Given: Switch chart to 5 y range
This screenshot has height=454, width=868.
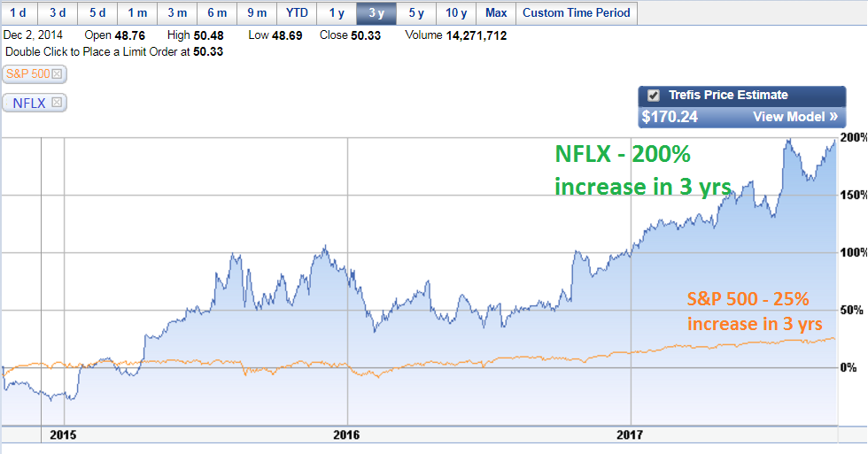Looking at the screenshot, I should tap(416, 12).
